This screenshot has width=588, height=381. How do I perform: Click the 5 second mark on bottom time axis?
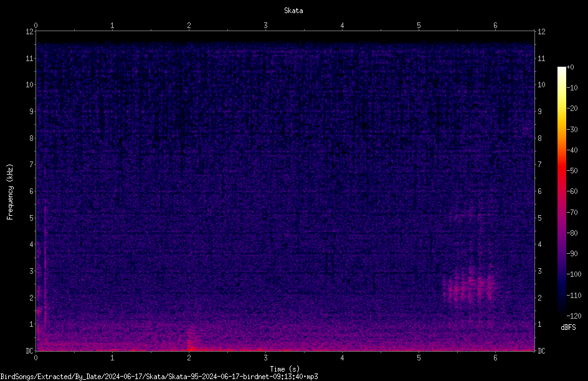pos(419,358)
